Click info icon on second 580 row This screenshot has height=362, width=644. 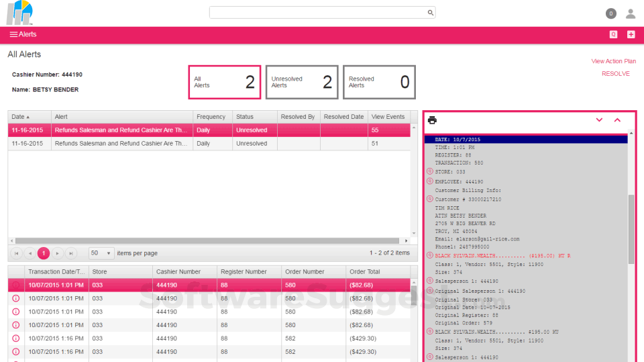(x=16, y=298)
